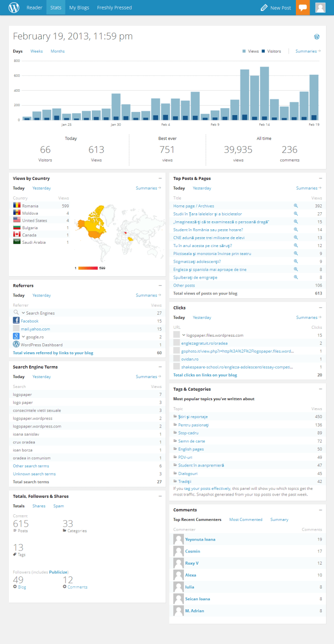Minimize the Comments panel

[x=320, y=510]
